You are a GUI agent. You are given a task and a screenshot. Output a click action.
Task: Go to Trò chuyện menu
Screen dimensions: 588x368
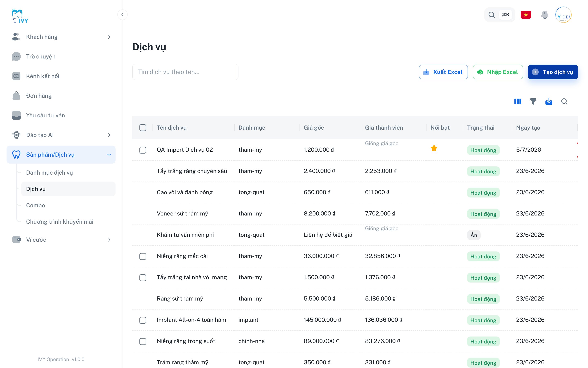pos(41,56)
